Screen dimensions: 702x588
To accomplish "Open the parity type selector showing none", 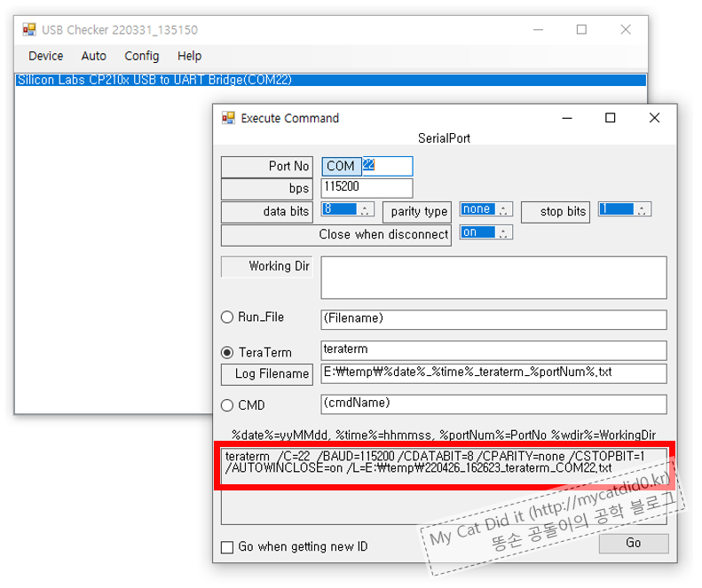I will click(485, 209).
